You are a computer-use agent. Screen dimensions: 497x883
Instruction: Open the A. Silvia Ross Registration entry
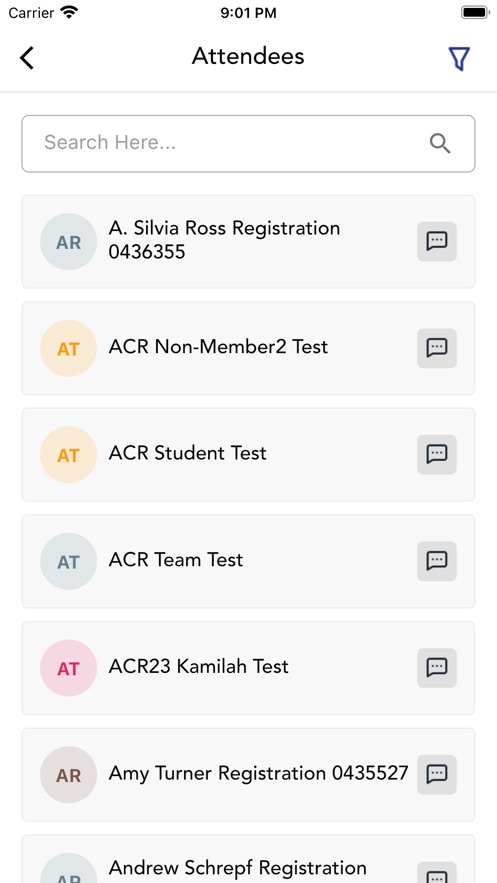(x=248, y=242)
